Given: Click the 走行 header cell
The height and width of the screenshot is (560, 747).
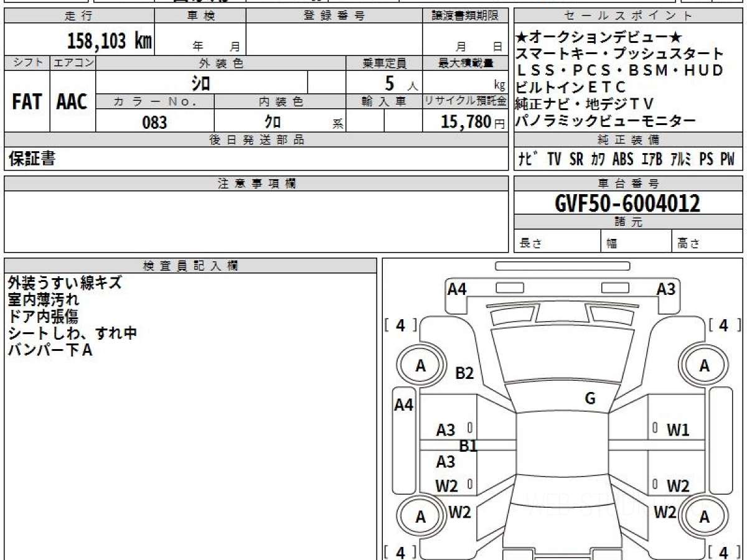Looking at the screenshot, I should point(78,16).
